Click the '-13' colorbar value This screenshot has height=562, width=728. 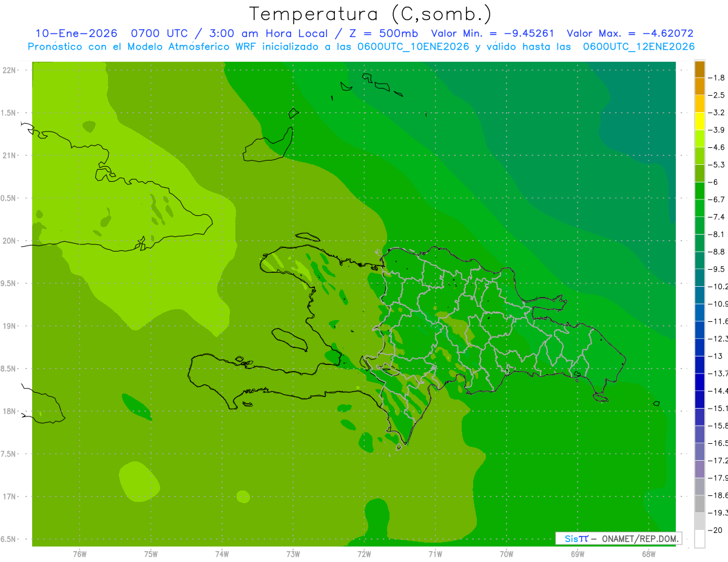coord(715,356)
